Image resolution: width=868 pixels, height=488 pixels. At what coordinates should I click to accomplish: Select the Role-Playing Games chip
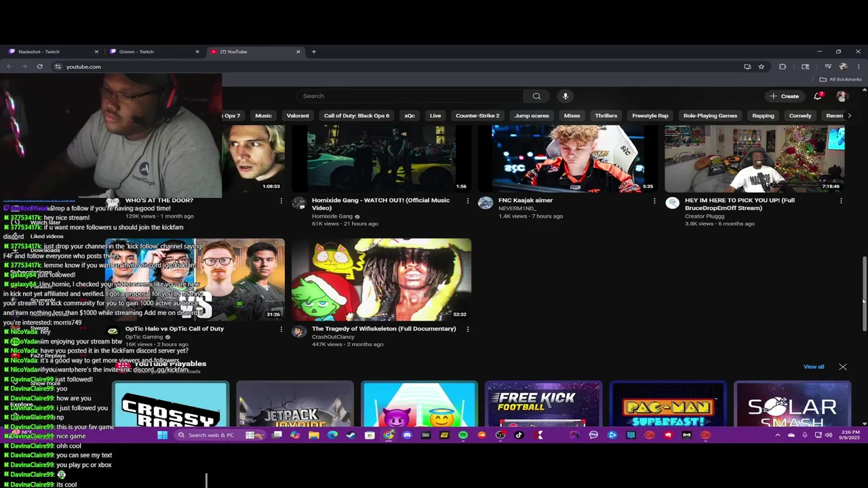(x=710, y=116)
